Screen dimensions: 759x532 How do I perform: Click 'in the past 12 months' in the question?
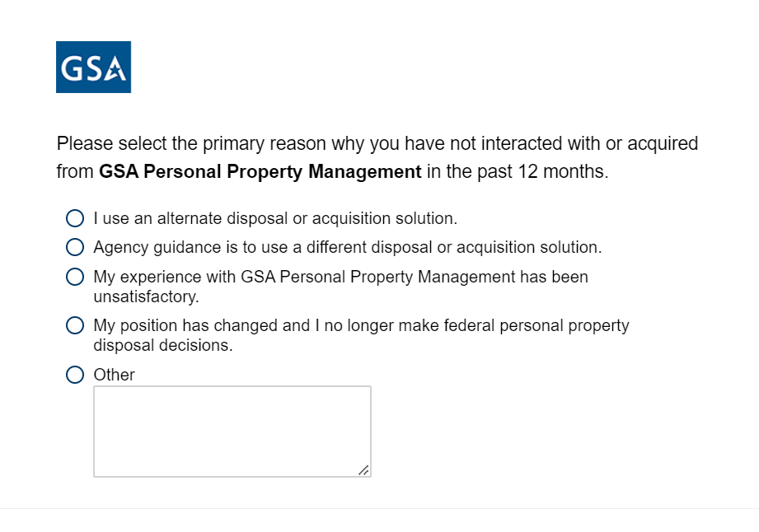pyautogui.click(x=517, y=173)
